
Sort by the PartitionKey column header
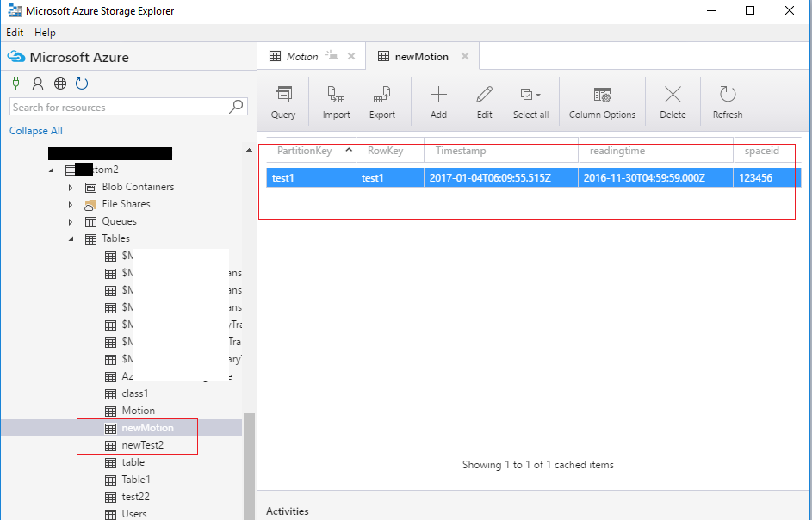tap(311, 151)
